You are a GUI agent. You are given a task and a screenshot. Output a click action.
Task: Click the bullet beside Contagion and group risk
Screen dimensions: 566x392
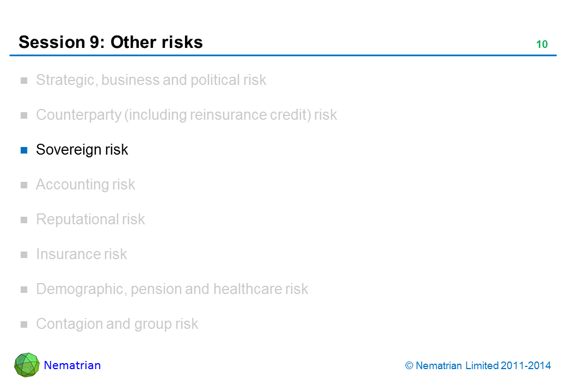click(x=24, y=324)
